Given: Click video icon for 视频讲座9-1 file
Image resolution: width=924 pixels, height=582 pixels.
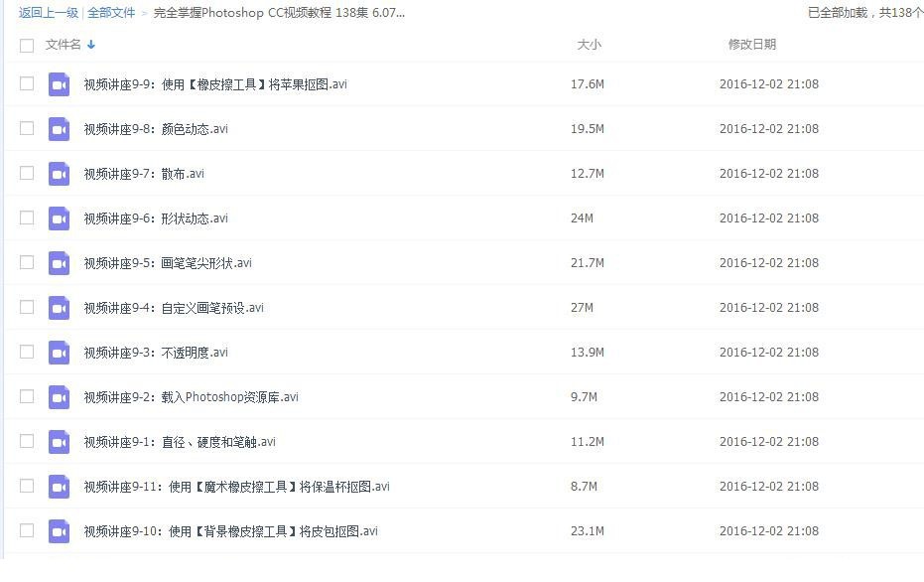Looking at the screenshot, I should point(59,442).
